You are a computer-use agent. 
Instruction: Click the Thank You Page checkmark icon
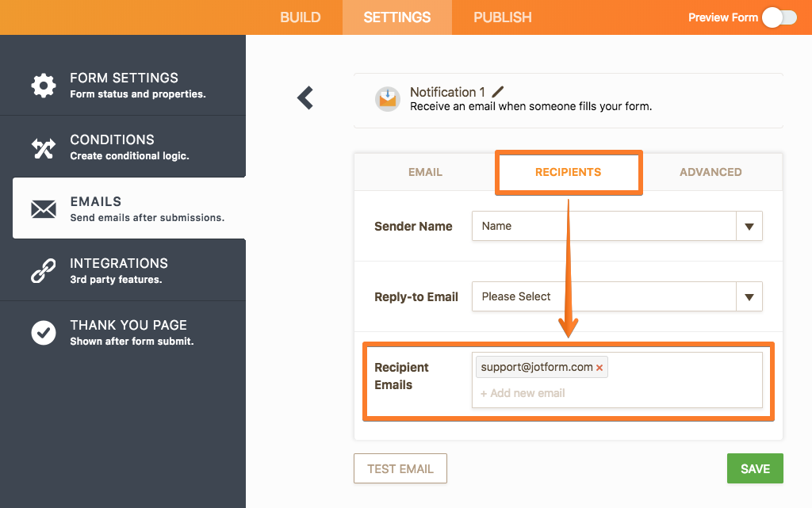(x=44, y=333)
